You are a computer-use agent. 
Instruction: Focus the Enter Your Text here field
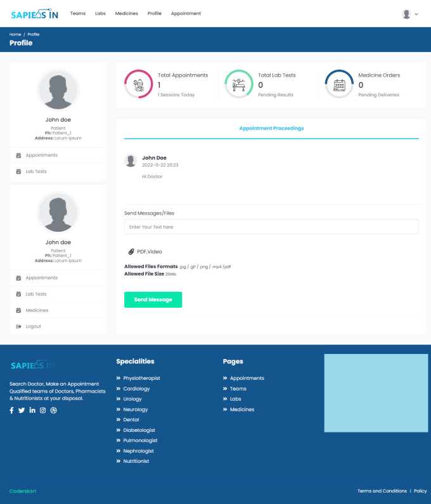click(271, 227)
